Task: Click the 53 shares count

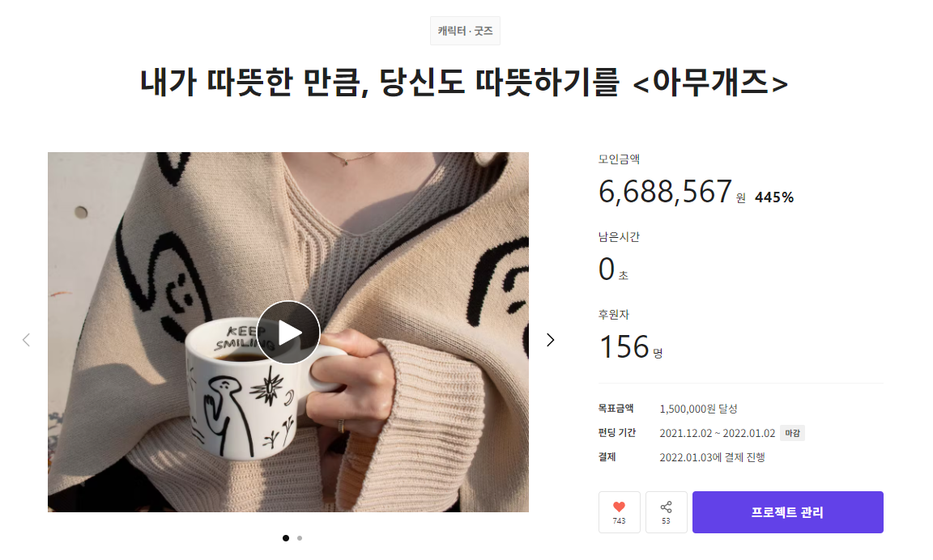Action: (x=666, y=521)
